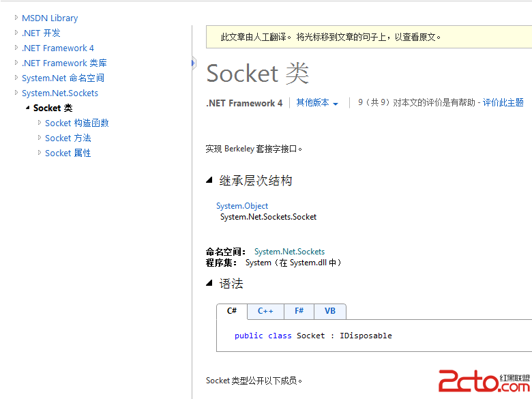Click the System.Net.Sockets.Socket hierarchy text
This screenshot has height=399, width=532.
(268, 217)
